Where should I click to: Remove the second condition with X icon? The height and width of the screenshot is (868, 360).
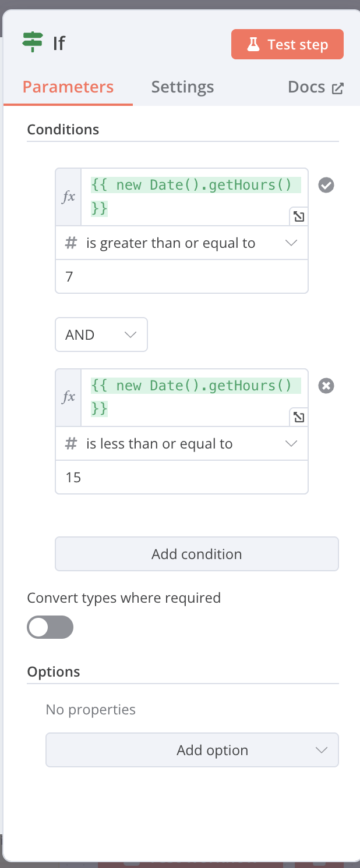[x=326, y=386]
